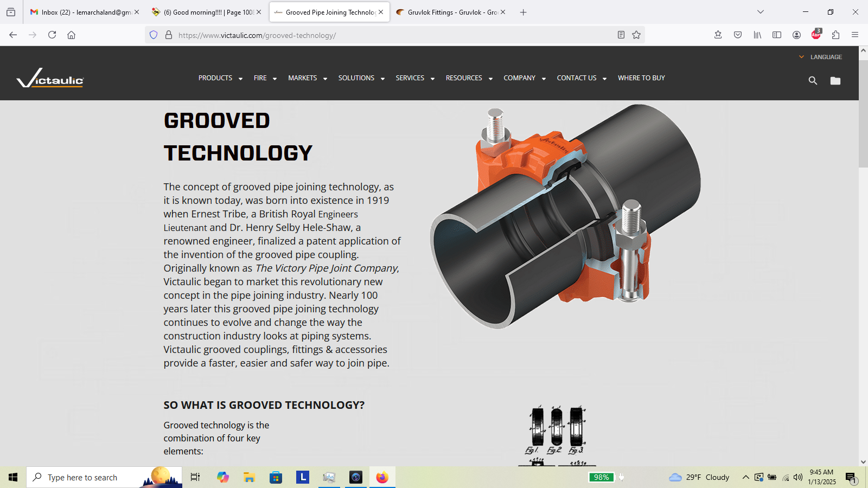The height and width of the screenshot is (488, 868).
Task: Open tracking protection shield icon
Action: click(154, 35)
